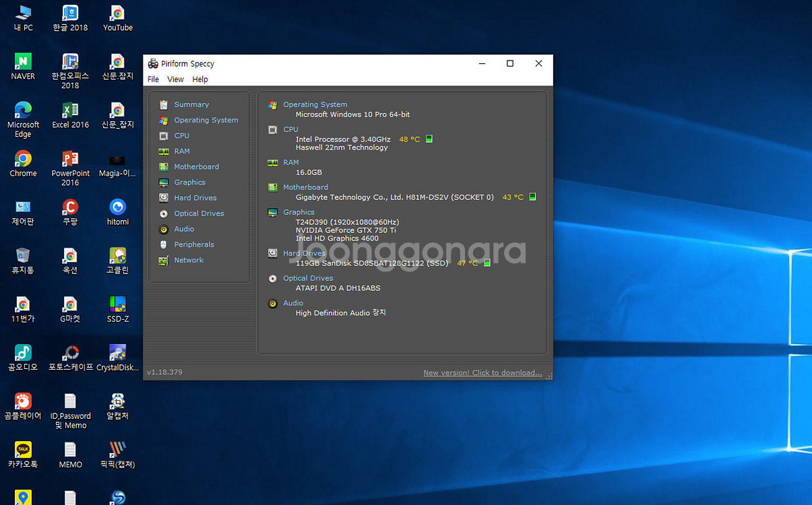Select the 쿠팡 desktop shortcut
Screen dimensions: 812x505
pos(70,212)
